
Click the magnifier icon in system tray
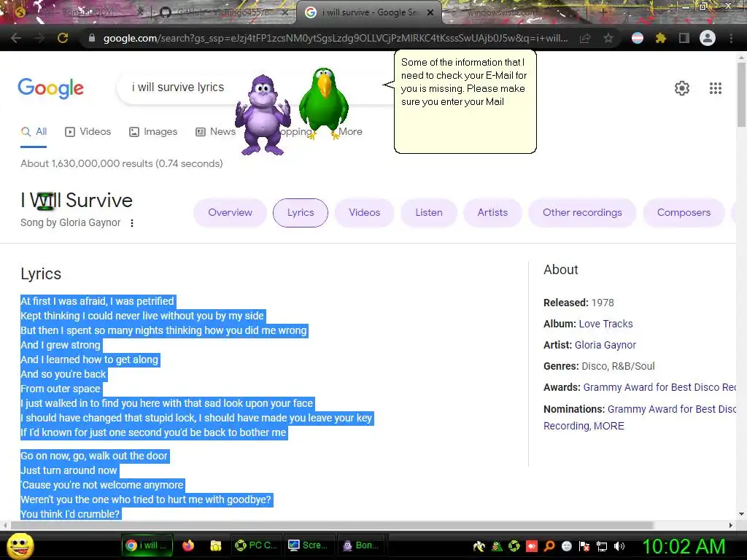tap(549, 546)
